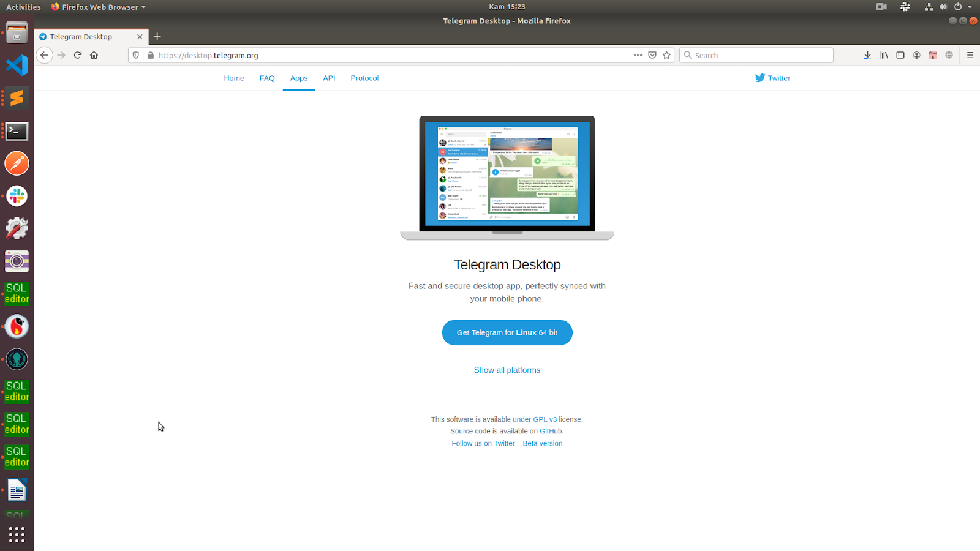The width and height of the screenshot is (980, 551).
Task: Open Files from the dock
Action: (17, 33)
